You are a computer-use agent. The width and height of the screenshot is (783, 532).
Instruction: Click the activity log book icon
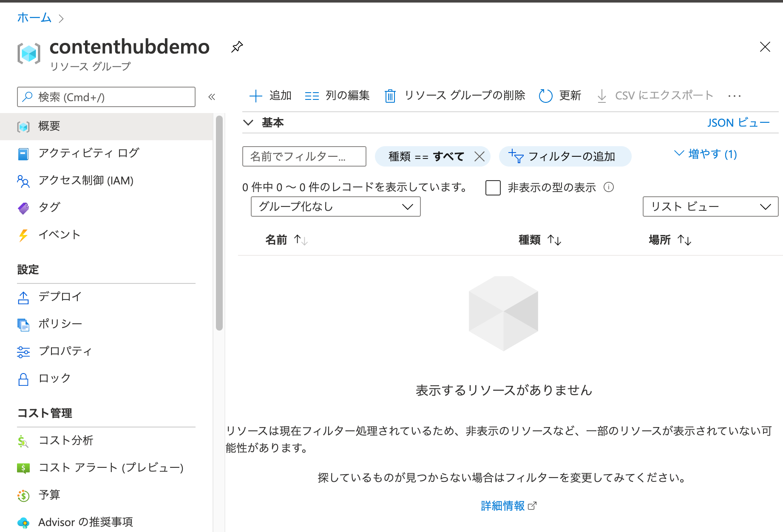(x=23, y=154)
